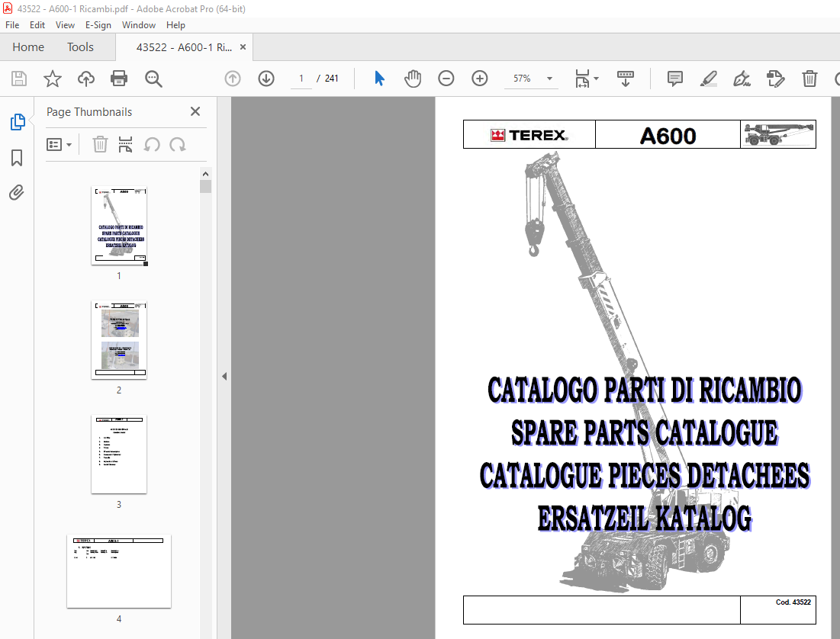The image size is (840, 639).
Task: Choose the arrow selection tool
Action: [x=379, y=79]
